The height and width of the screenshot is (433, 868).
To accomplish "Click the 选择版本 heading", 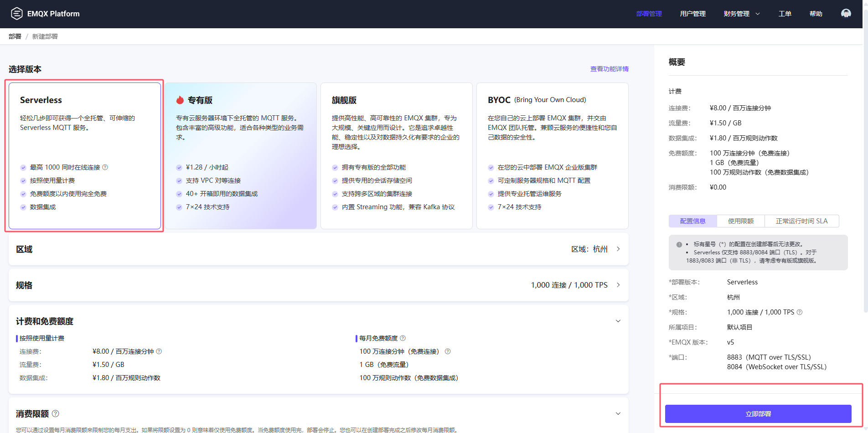I will point(25,69).
